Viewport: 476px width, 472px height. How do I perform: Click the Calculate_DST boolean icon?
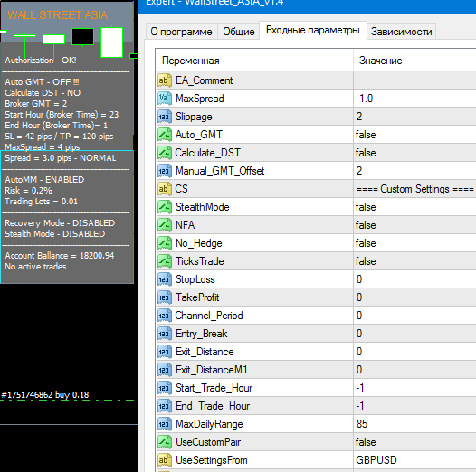click(165, 153)
